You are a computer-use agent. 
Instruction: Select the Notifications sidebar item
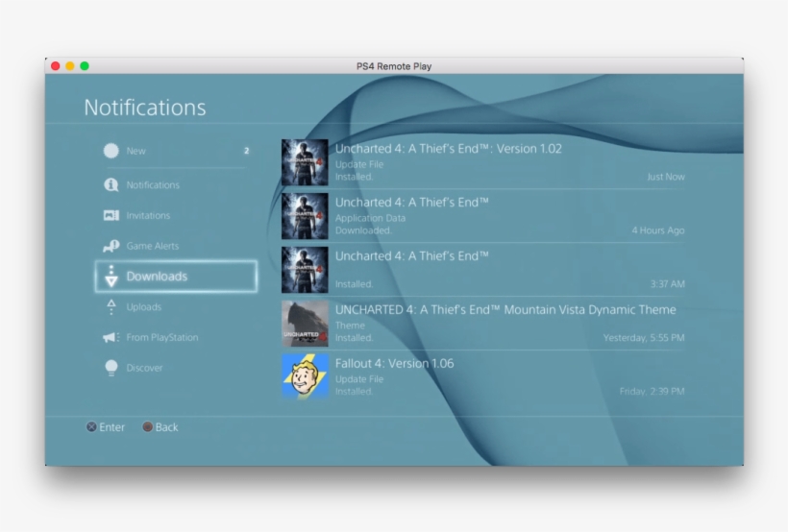176,185
